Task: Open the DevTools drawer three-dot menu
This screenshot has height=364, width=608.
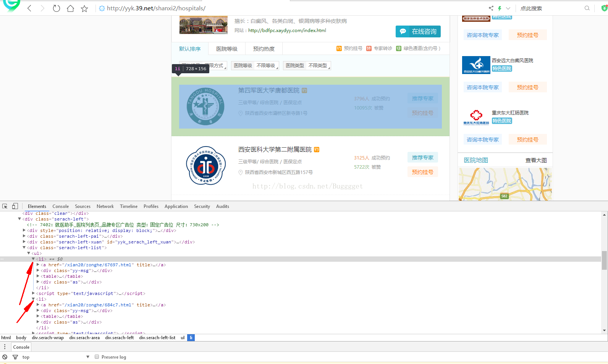Action: point(5,347)
